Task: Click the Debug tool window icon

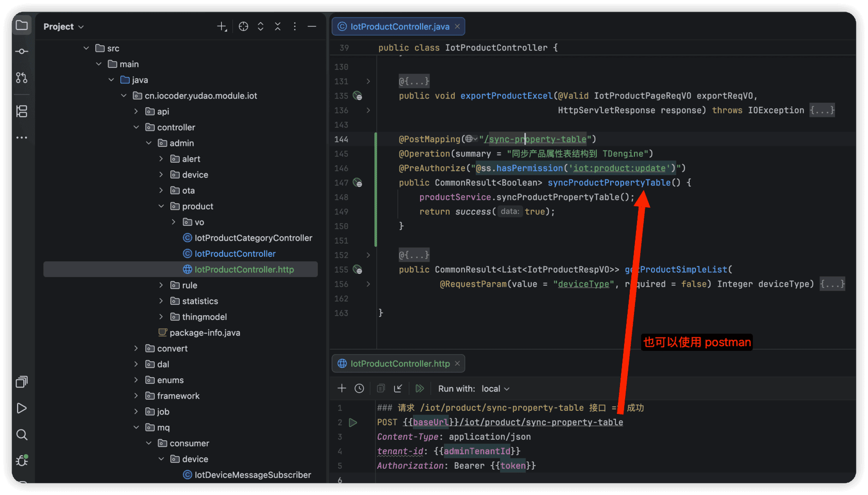Action: click(22, 460)
